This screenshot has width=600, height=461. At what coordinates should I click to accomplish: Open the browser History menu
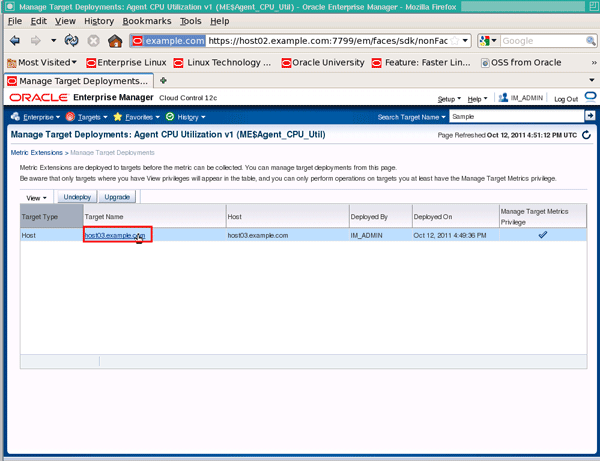pos(99,21)
